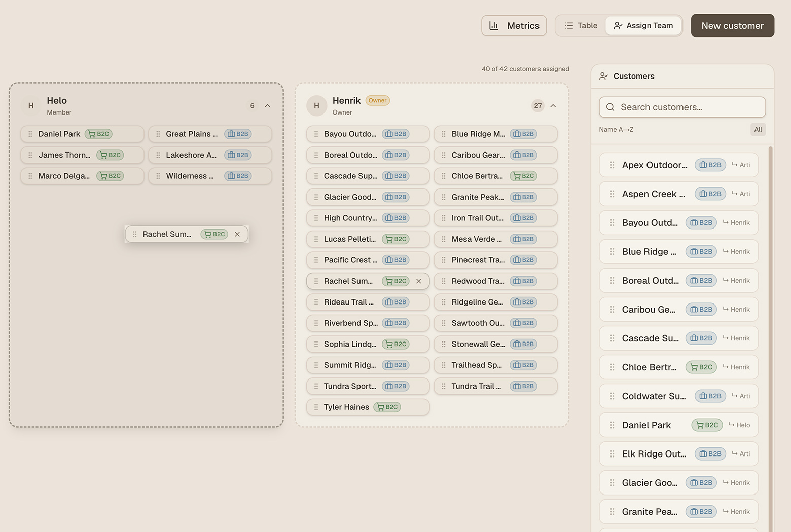Screen dimensions: 791x532
Task: Open the Metrics view
Action: (514, 26)
